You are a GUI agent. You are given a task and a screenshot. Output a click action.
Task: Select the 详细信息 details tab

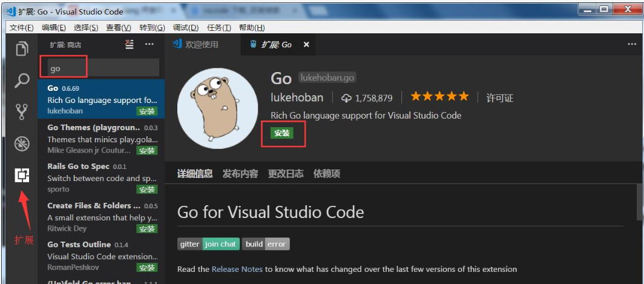[195, 173]
